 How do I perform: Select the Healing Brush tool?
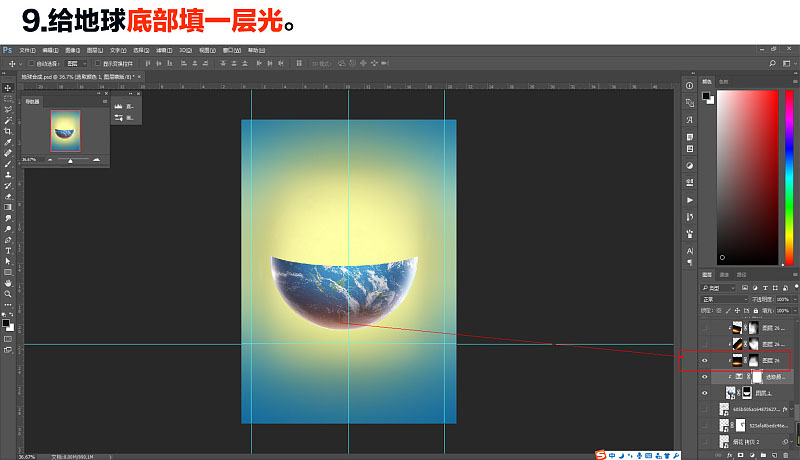tap(8, 153)
